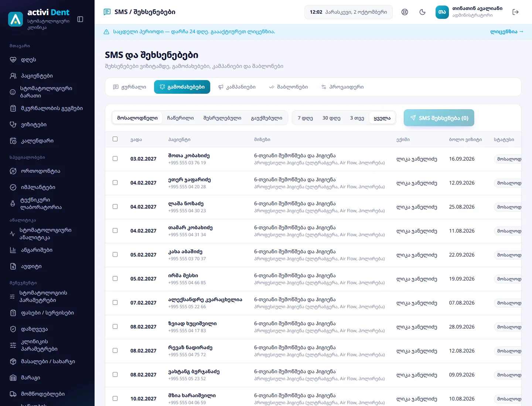532x406 pixels.
Task: Click patient name ალექსანდრე კვარაცხელია
Action: click(205, 299)
